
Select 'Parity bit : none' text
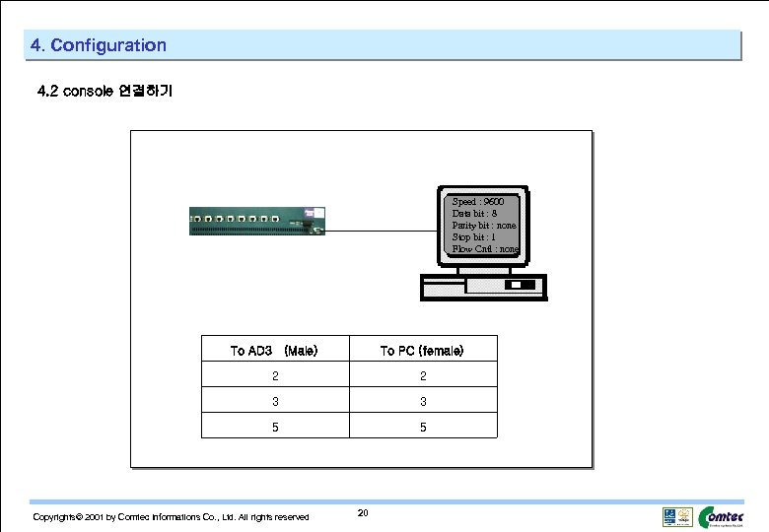coord(484,225)
